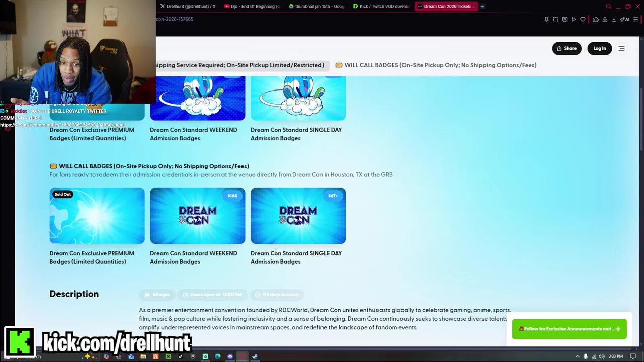
Task: Click the 'For fans ready to redeem' subtitle text
Action: coord(221,175)
